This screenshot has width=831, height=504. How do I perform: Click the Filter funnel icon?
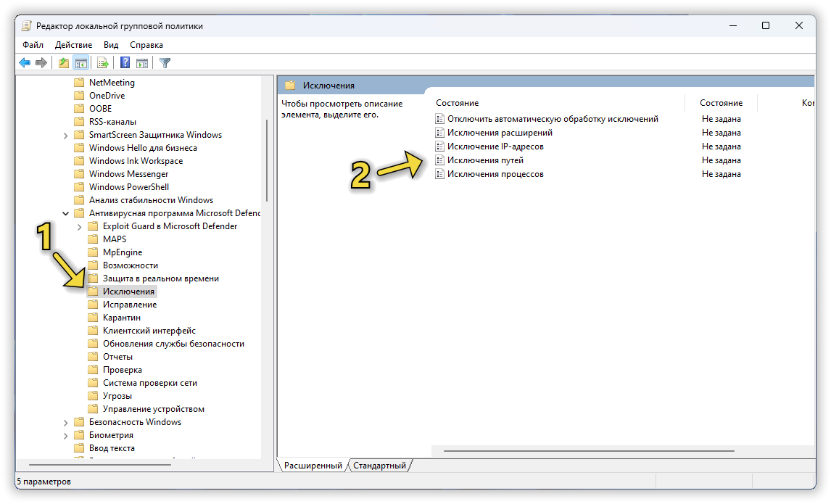click(165, 63)
